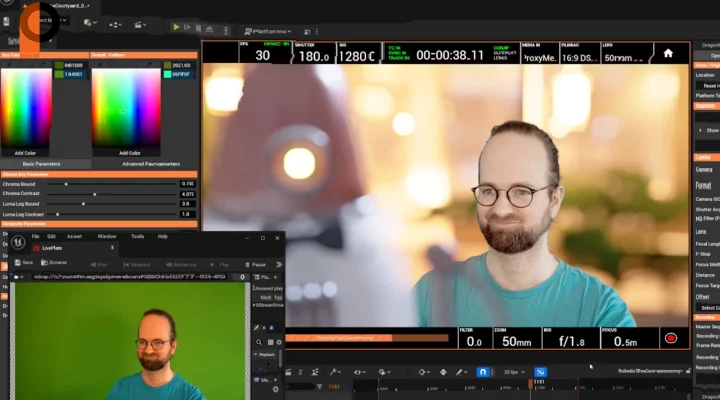Click the Eject button in main toolbar
Viewport: 720px width, 400px height.
209,28
